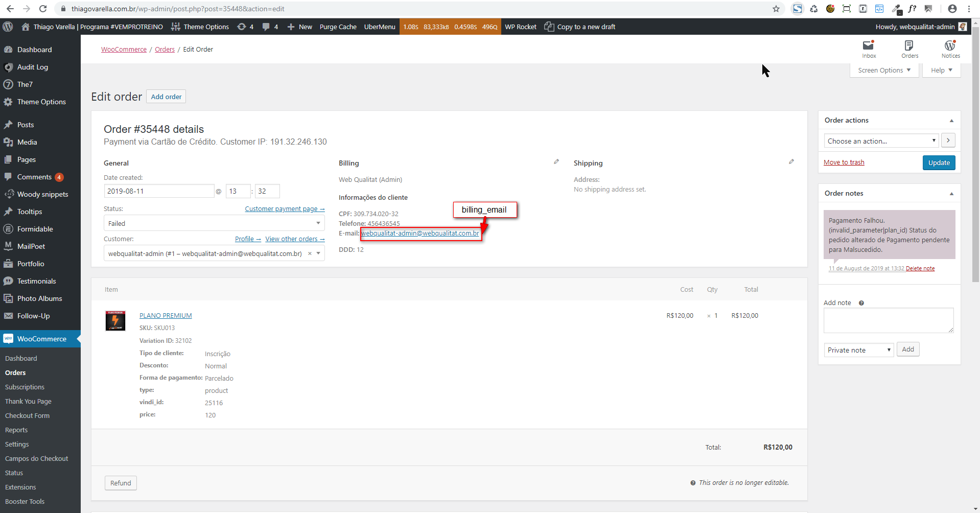Expand Screen Options
Viewport: 980px width, 513px height.
[x=884, y=71]
